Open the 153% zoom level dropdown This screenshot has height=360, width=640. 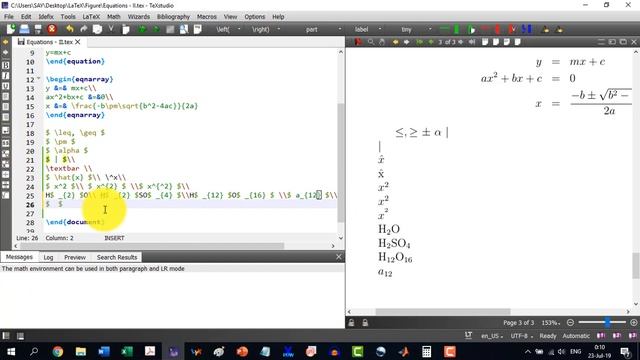click(x=551, y=322)
